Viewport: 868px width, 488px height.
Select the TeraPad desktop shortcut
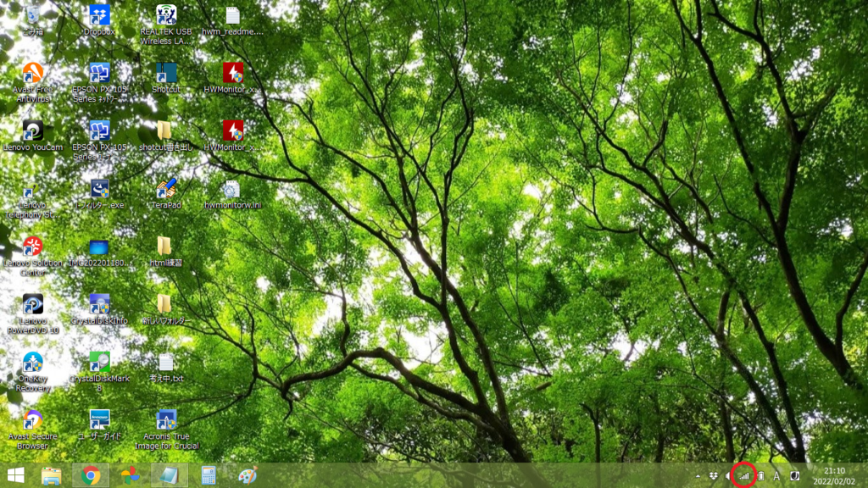click(x=165, y=190)
